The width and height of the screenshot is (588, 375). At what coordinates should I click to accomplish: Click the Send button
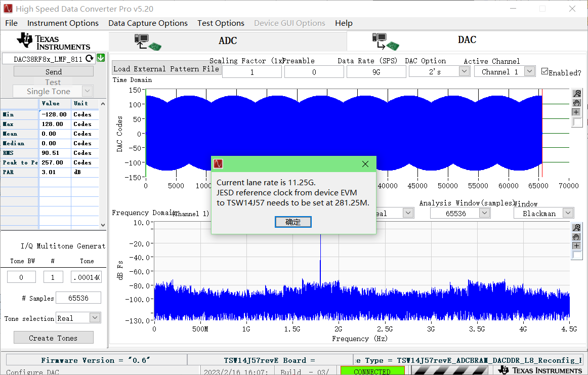click(54, 71)
